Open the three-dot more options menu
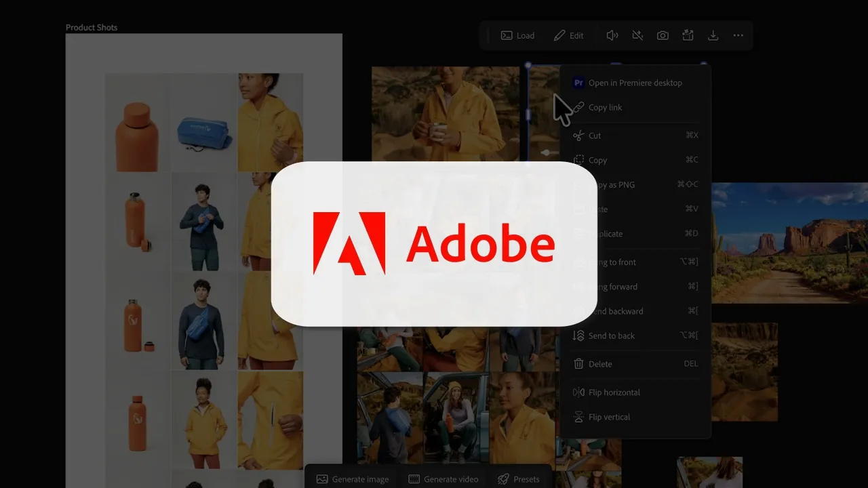This screenshot has width=868, height=488. (x=738, y=35)
